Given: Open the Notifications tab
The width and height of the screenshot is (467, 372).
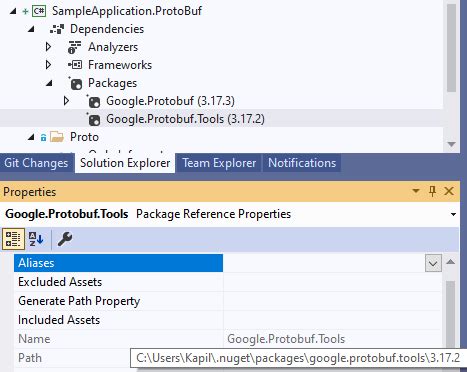Looking at the screenshot, I should [x=302, y=163].
